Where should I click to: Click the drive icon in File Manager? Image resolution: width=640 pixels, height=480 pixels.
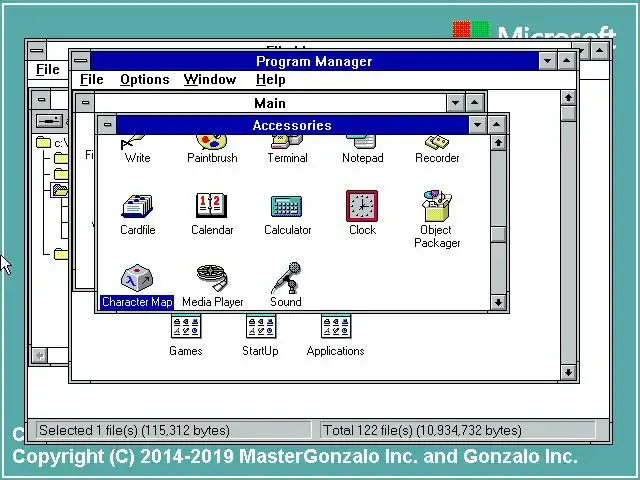pos(49,121)
